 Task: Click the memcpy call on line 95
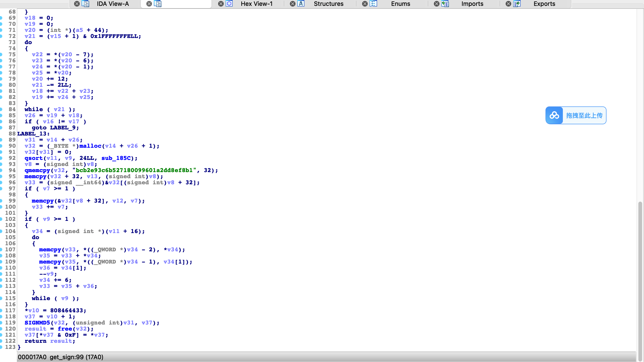[x=35, y=177]
